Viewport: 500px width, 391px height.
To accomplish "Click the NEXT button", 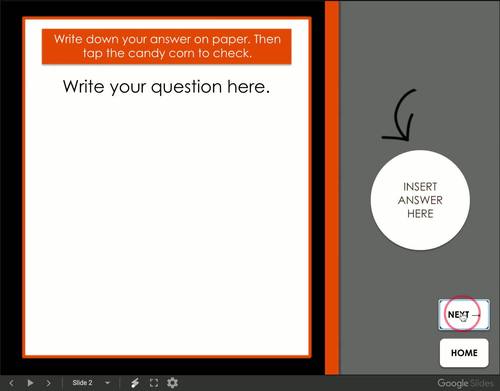I will click(x=464, y=315).
